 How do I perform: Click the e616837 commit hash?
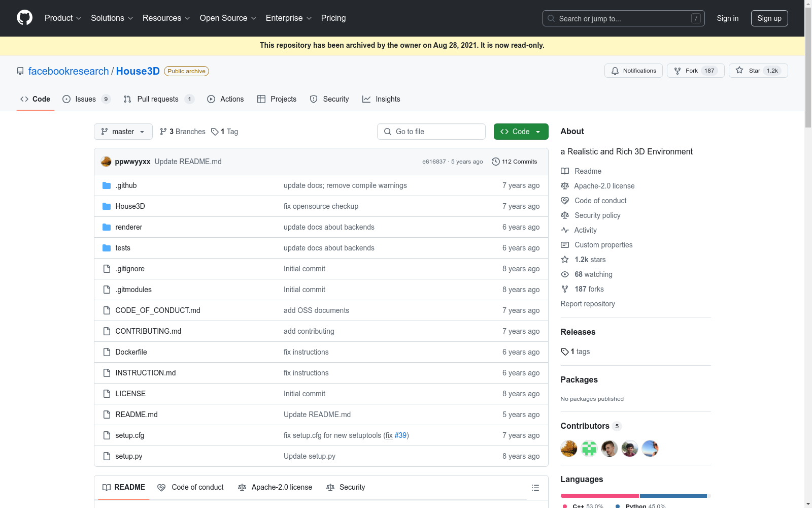pos(434,162)
